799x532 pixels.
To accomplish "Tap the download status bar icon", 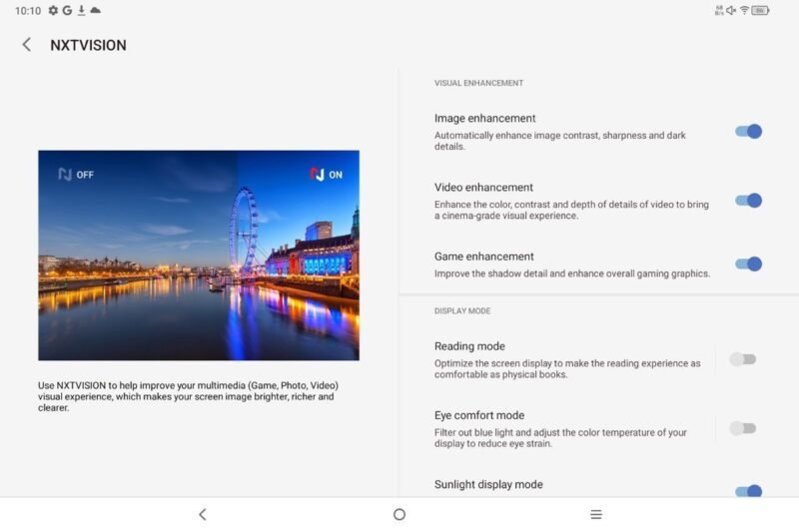I will pos(81,10).
